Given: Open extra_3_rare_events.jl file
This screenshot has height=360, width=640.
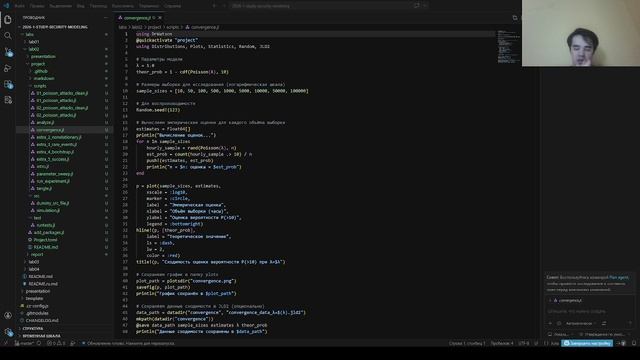Looking at the screenshot, I should click(56, 144).
